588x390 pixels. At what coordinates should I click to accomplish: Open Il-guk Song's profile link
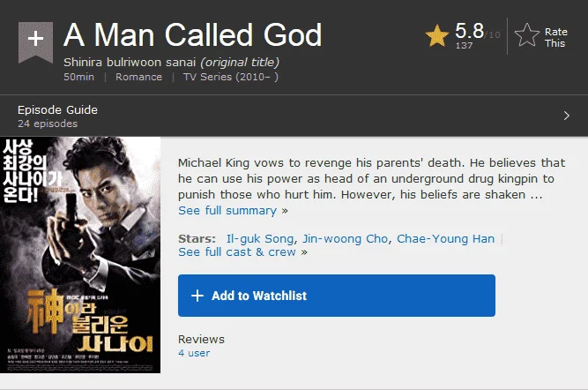[x=260, y=239]
